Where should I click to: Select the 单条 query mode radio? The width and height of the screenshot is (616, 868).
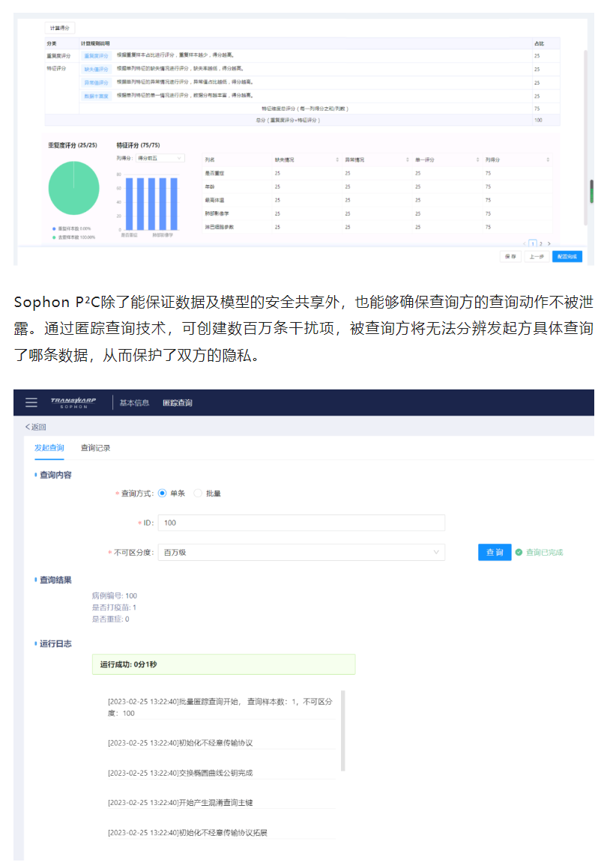[x=162, y=494]
